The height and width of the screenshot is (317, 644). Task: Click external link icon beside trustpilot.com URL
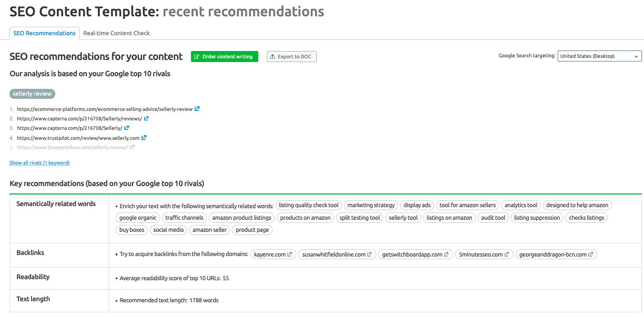(x=144, y=138)
